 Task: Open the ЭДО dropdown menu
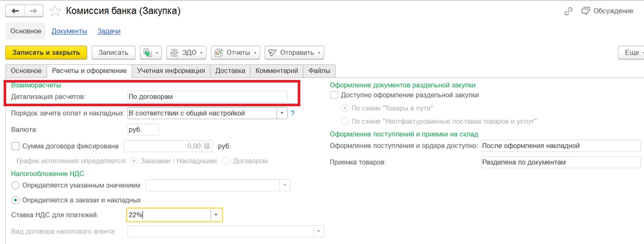[186, 53]
